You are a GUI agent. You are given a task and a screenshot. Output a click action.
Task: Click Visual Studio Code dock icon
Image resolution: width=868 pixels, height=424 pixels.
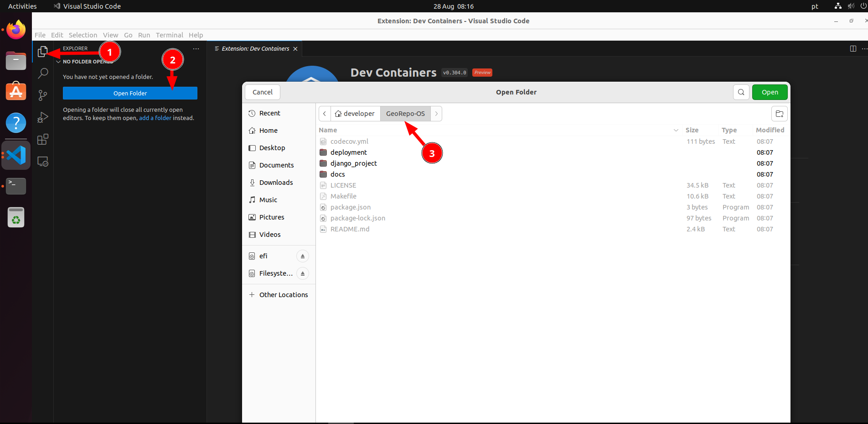pyautogui.click(x=16, y=155)
